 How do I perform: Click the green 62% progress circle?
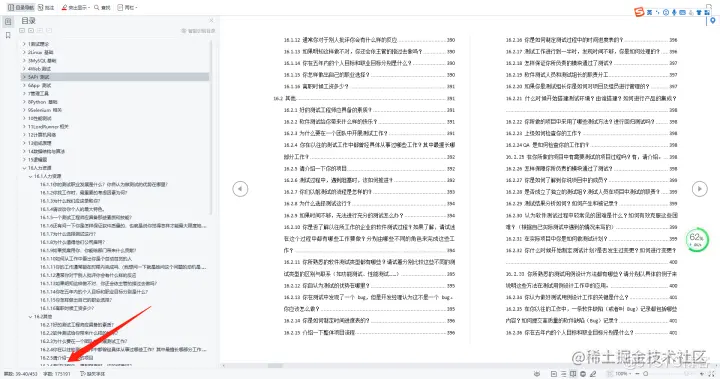[x=697, y=239]
